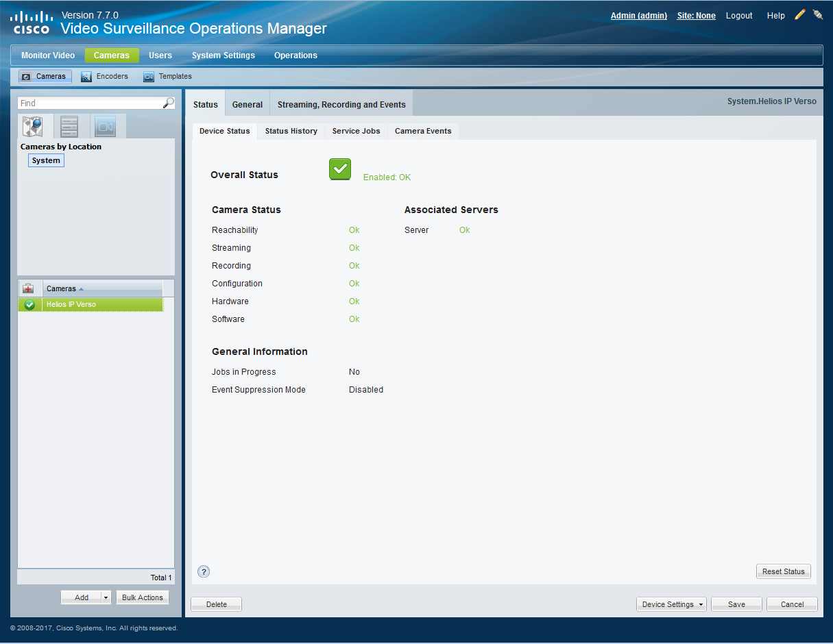Viewport: 833px width, 644px height.
Task: Click the connection plug icon in the header
Action: pyautogui.click(x=818, y=14)
